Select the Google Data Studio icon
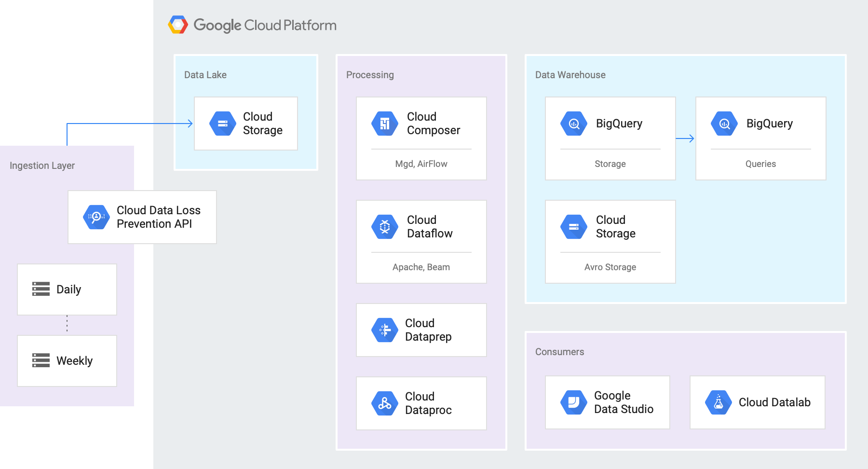 [x=573, y=402]
